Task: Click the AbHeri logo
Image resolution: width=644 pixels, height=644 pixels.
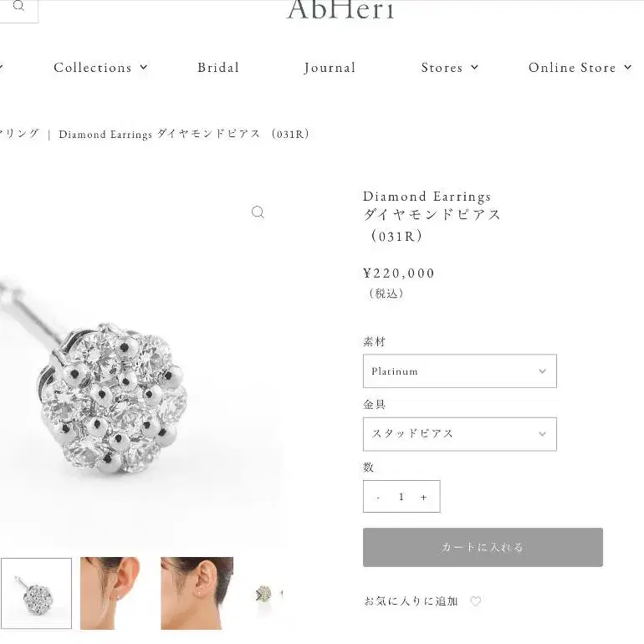Action: coord(340,10)
